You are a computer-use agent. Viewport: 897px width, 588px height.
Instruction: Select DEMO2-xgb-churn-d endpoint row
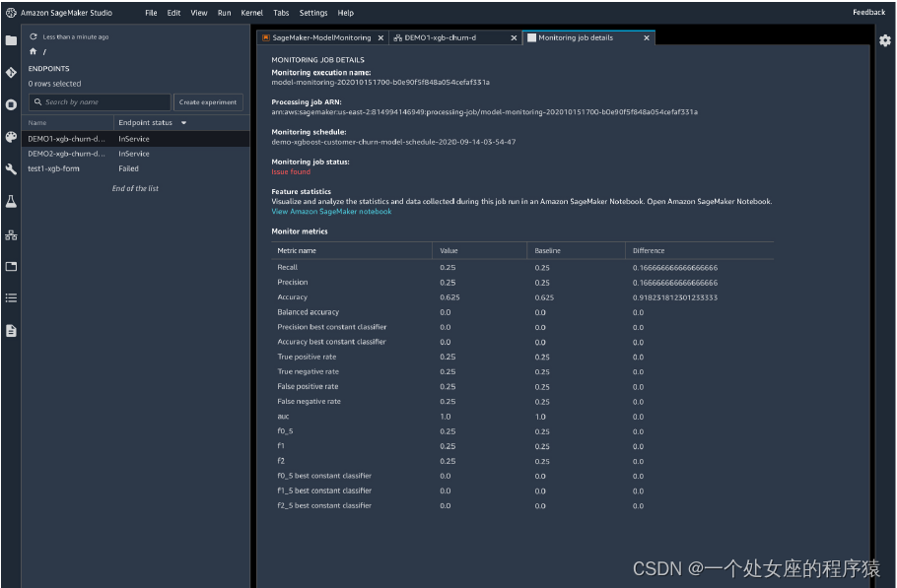tap(136, 154)
